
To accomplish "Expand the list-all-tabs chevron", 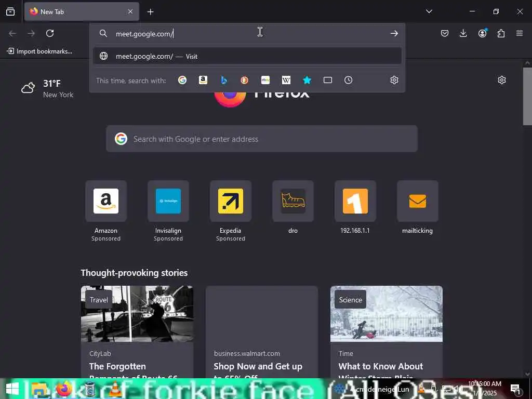I will click(429, 11).
